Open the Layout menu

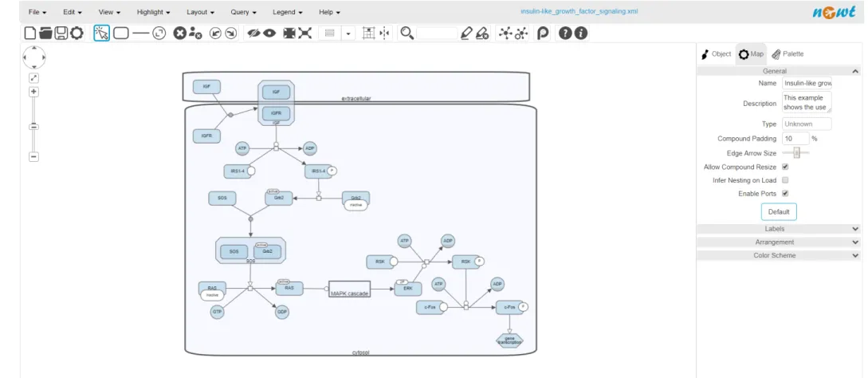click(200, 12)
